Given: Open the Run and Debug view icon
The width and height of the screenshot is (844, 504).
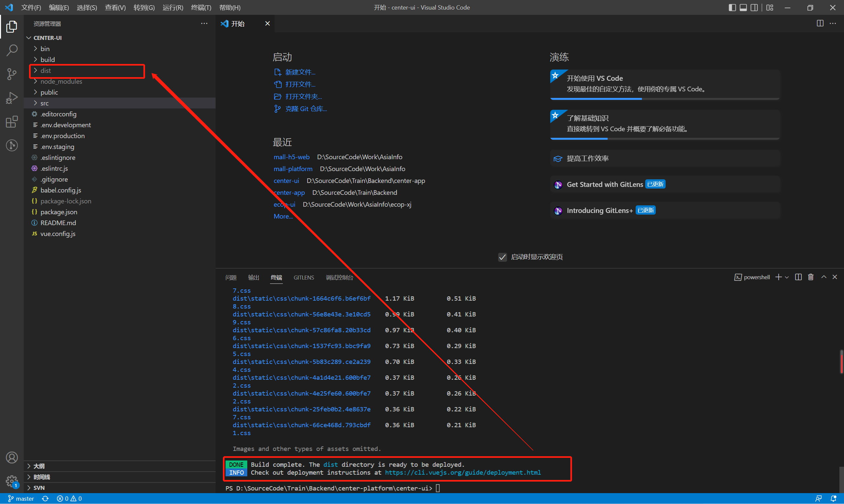Looking at the screenshot, I should click(12, 98).
